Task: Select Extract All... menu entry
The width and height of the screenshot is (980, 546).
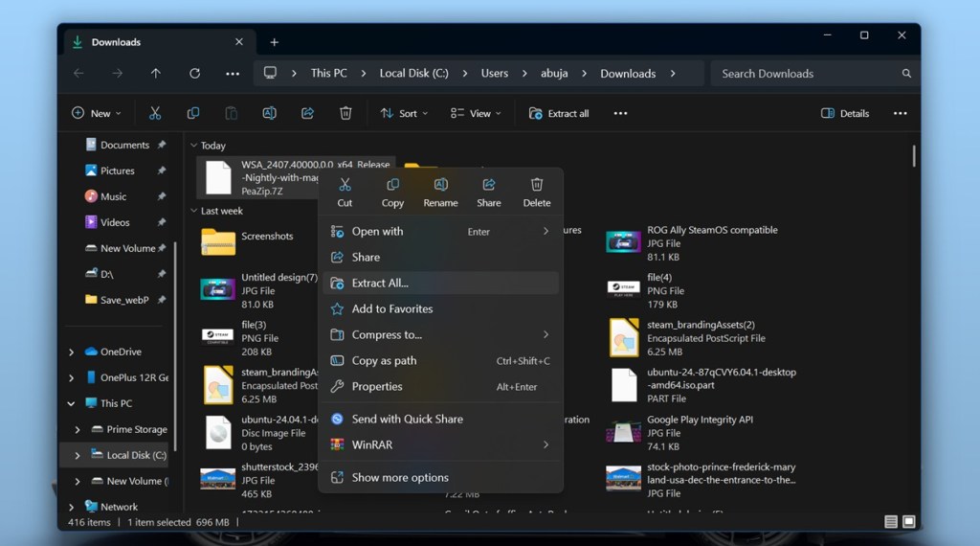Action: pyautogui.click(x=440, y=283)
